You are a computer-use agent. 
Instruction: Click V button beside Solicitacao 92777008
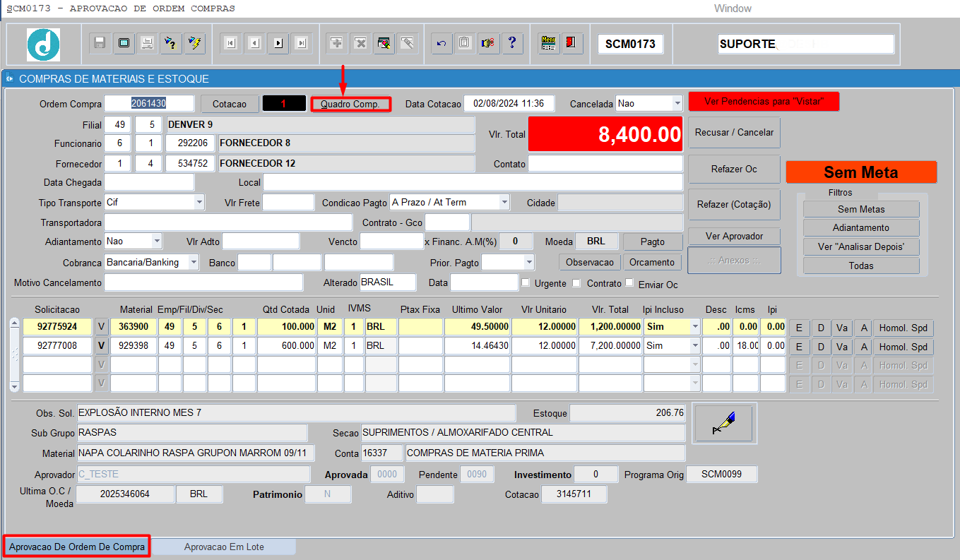point(101,346)
